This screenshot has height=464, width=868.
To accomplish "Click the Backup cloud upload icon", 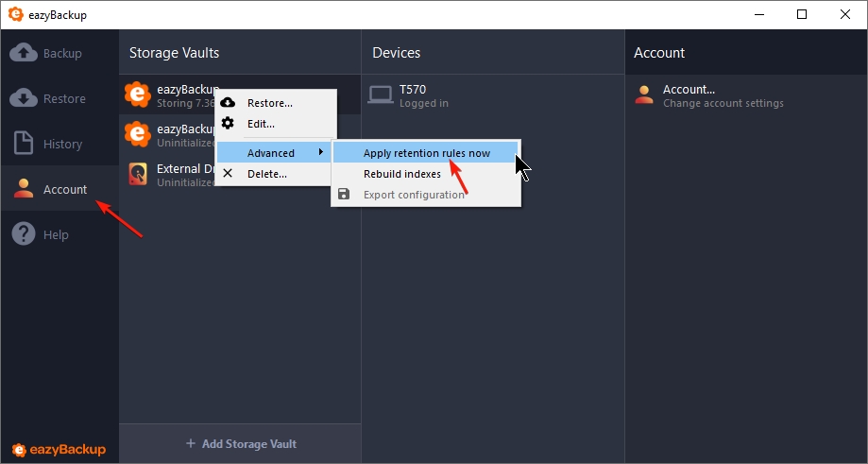I will 24,53.
